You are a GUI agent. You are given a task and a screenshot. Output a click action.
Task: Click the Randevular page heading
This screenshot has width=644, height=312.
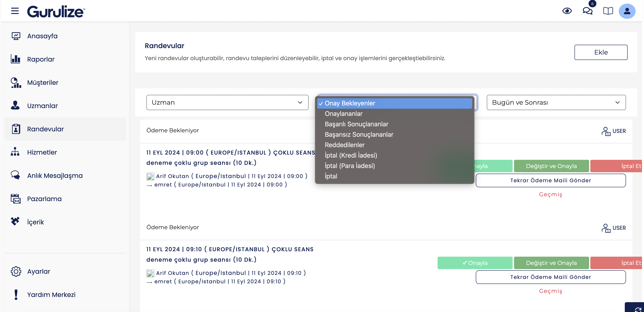(164, 46)
